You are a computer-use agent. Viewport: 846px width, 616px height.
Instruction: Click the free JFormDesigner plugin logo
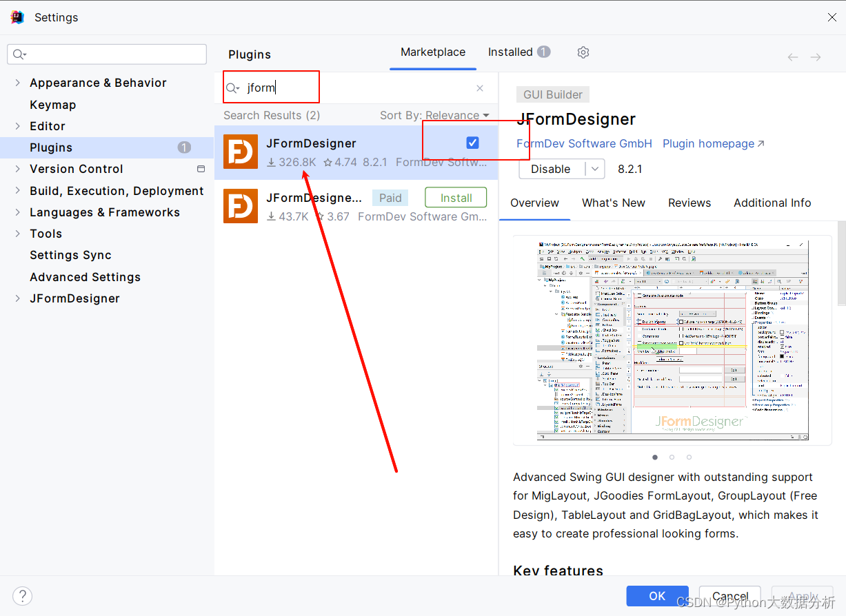[241, 152]
